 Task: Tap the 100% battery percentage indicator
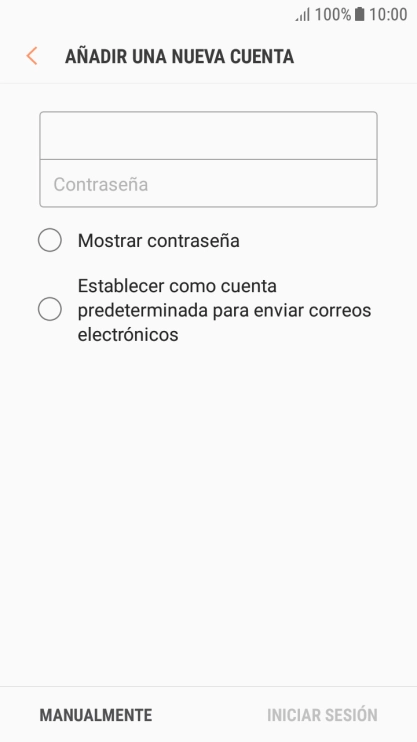pyautogui.click(x=333, y=15)
